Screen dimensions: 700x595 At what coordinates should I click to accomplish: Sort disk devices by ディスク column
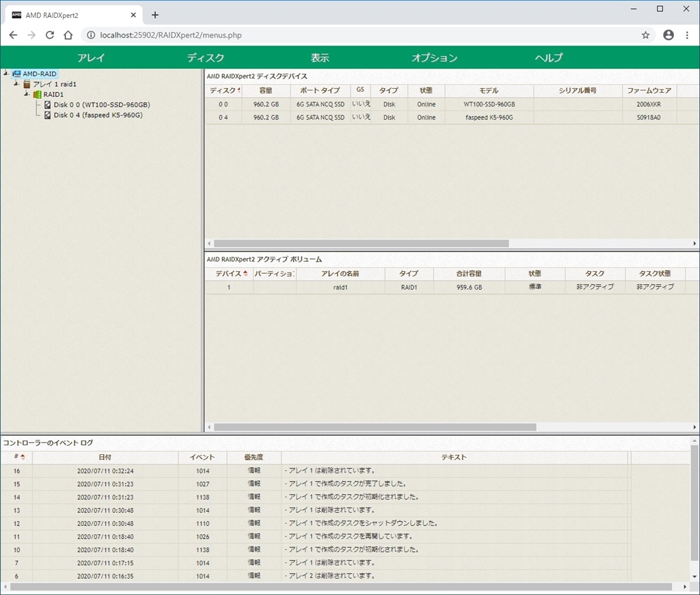pos(223,90)
